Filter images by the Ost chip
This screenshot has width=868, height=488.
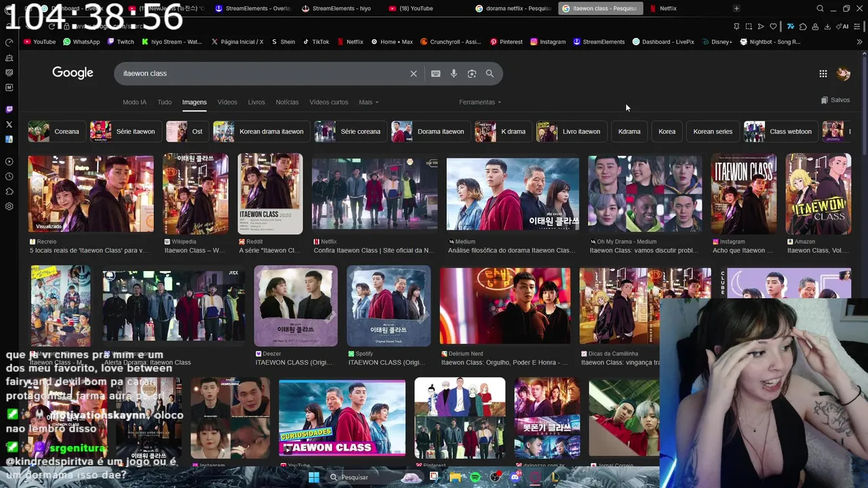click(x=188, y=131)
